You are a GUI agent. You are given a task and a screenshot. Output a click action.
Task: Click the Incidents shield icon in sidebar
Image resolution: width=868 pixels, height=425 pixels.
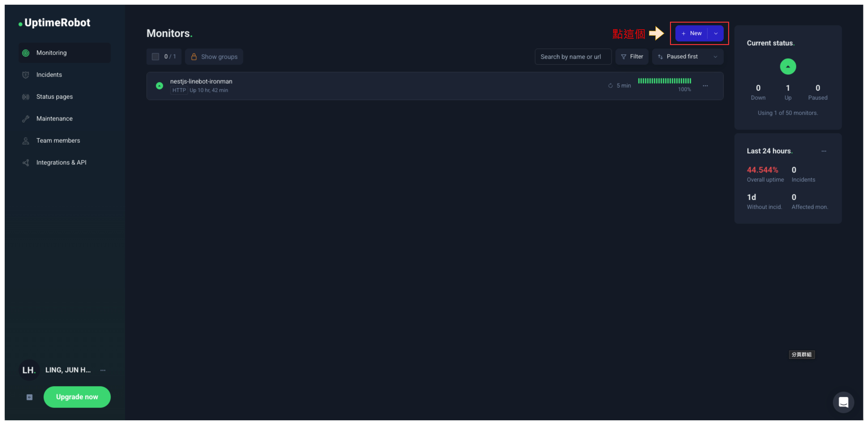click(x=26, y=75)
